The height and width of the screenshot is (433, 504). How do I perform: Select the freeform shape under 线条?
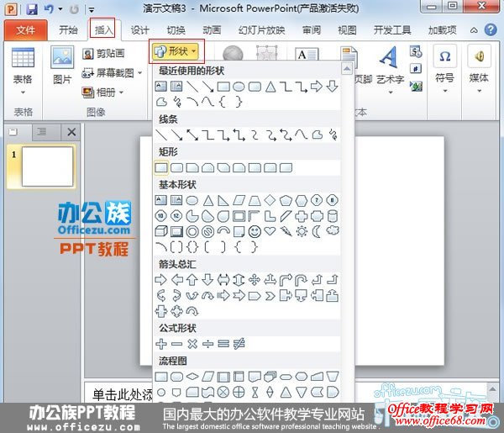[x=318, y=135]
